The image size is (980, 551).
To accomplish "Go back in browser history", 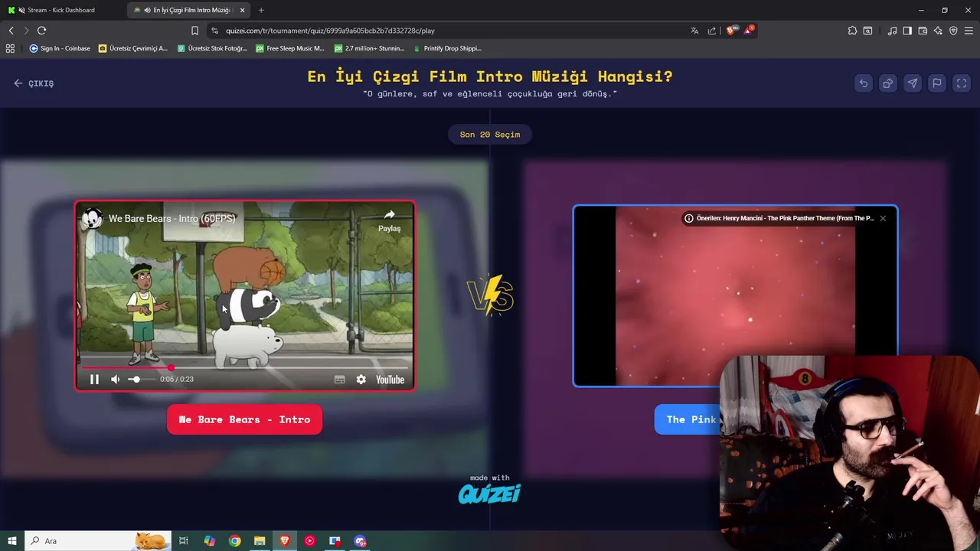I will [11, 31].
